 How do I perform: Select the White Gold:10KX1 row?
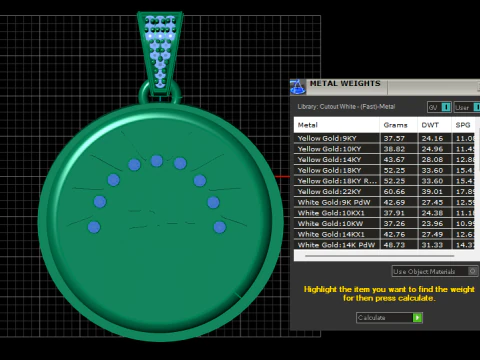point(384,213)
